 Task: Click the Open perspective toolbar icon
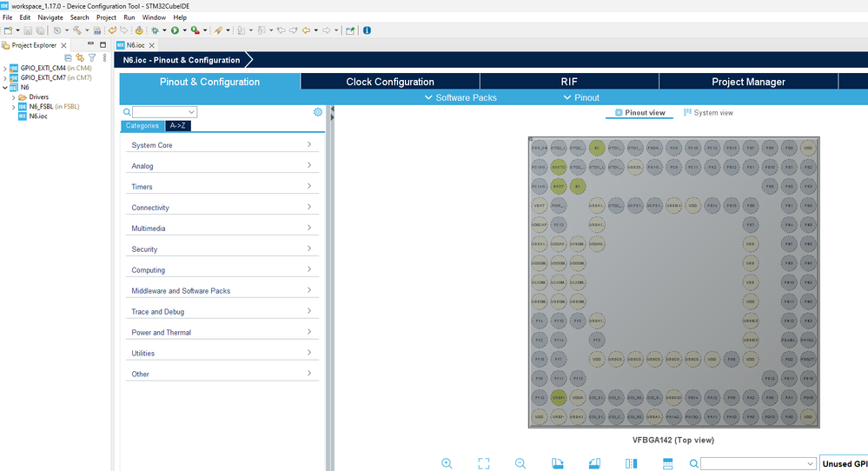pyautogui.click(x=350, y=30)
